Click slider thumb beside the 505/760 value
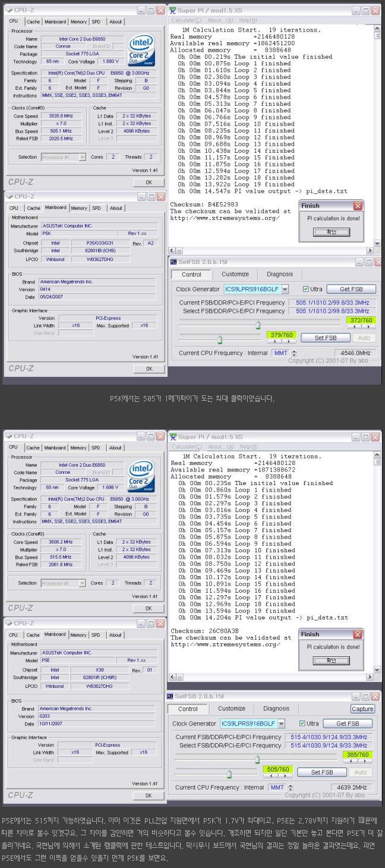Screen dimensions: 385x868 pyautogui.click(x=229, y=773)
